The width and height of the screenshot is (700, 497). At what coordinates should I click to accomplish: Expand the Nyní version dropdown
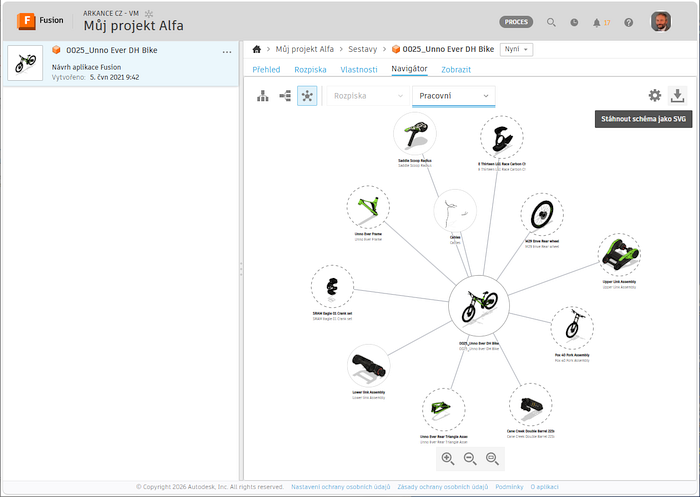[517, 49]
